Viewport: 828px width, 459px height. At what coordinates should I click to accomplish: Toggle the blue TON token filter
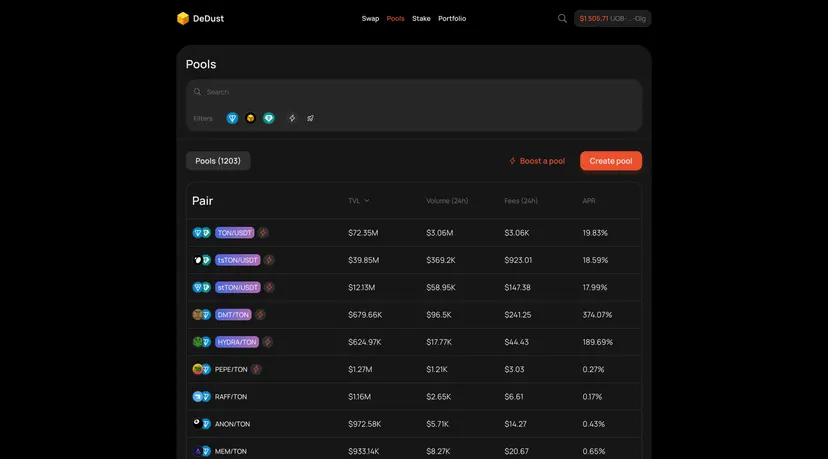tap(232, 118)
